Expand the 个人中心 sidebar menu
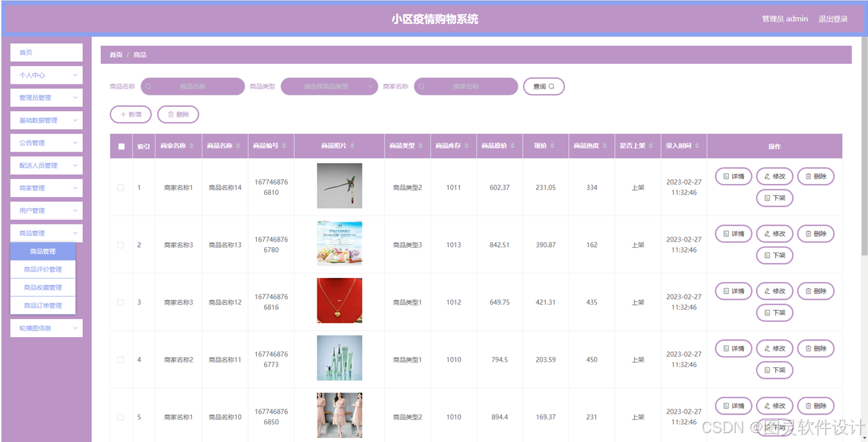Screen dimensions: 868x442 click(x=47, y=75)
